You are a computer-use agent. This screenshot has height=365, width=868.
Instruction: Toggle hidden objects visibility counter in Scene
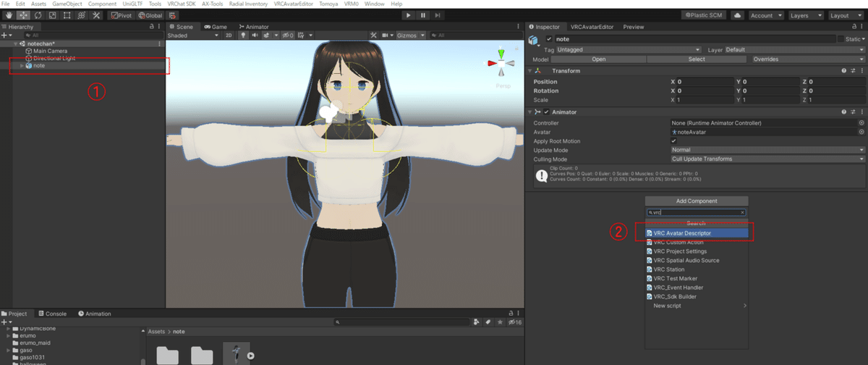(x=288, y=35)
